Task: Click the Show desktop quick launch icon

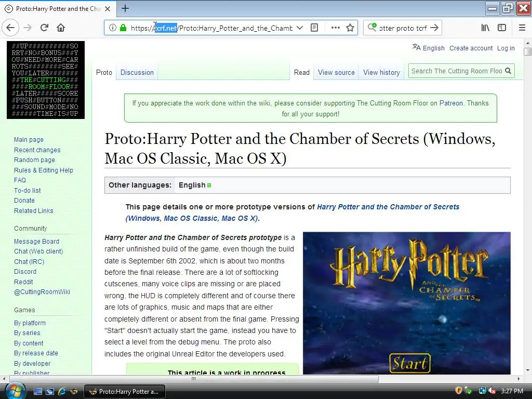Action: [37, 392]
